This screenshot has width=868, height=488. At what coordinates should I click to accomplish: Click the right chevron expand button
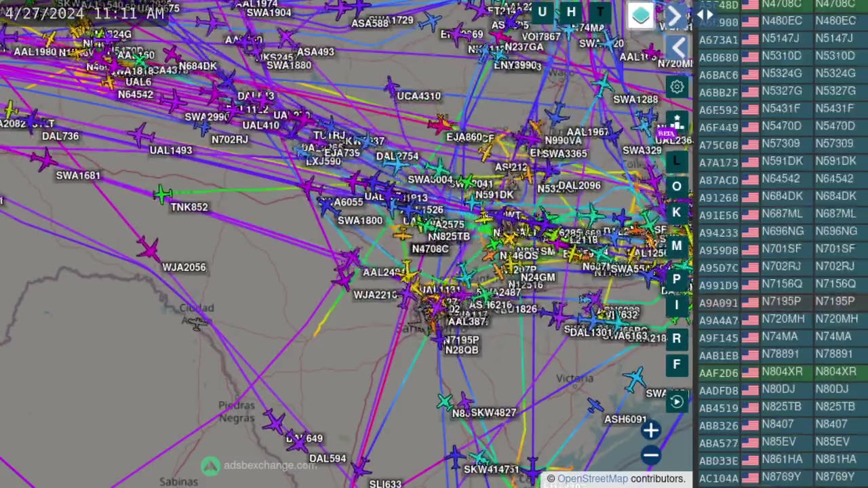(x=675, y=15)
